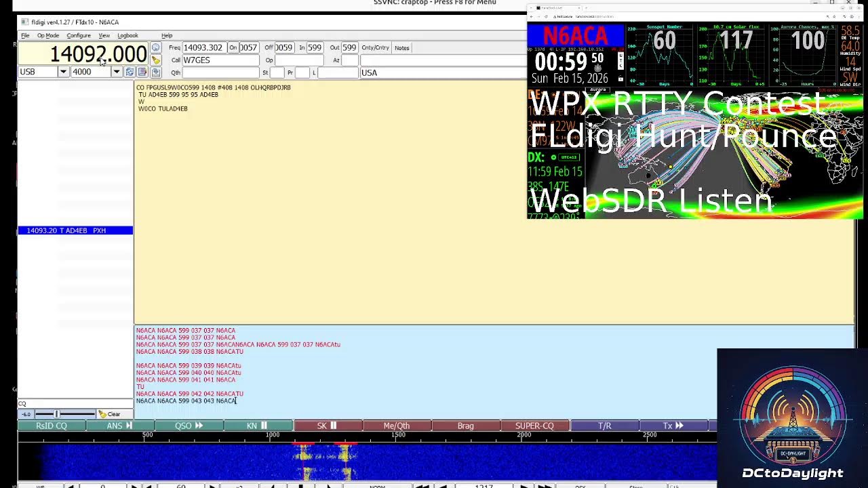Click the country field showing USA
The width and height of the screenshot is (868, 488).
coord(443,72)
